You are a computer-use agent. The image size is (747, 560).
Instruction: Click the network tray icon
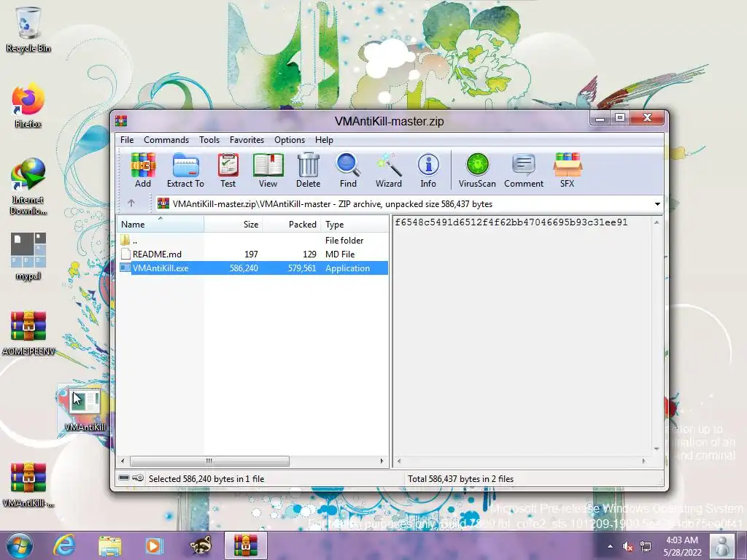tap(646, 547)
